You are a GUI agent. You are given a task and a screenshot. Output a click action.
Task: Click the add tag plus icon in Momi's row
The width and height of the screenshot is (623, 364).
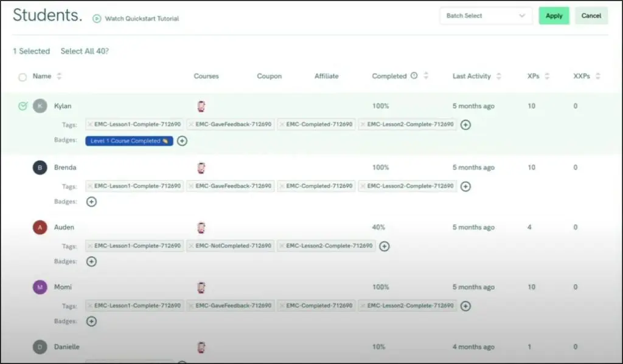(465, 306)
